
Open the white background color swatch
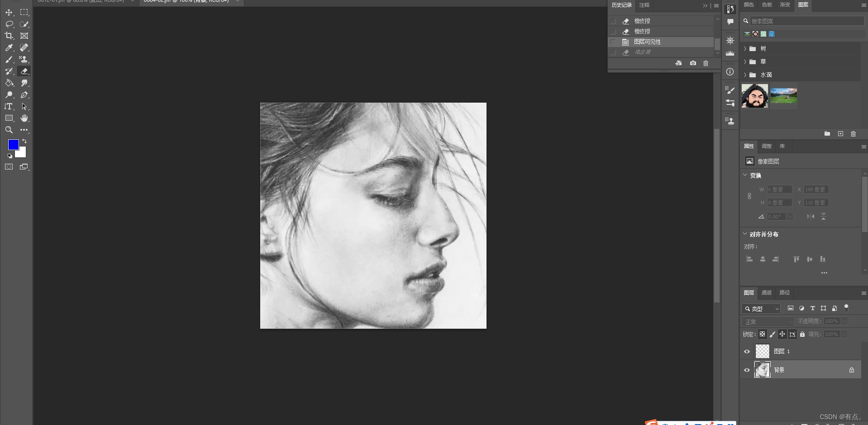(22, 153)
